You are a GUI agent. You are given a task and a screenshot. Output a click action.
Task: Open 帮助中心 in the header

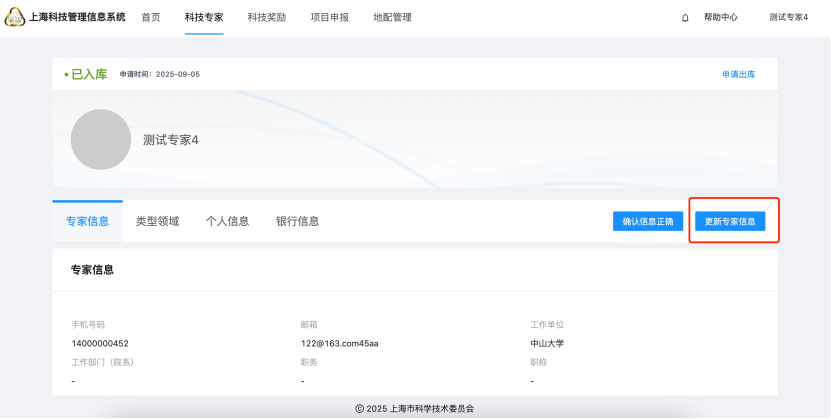(720, 18)
